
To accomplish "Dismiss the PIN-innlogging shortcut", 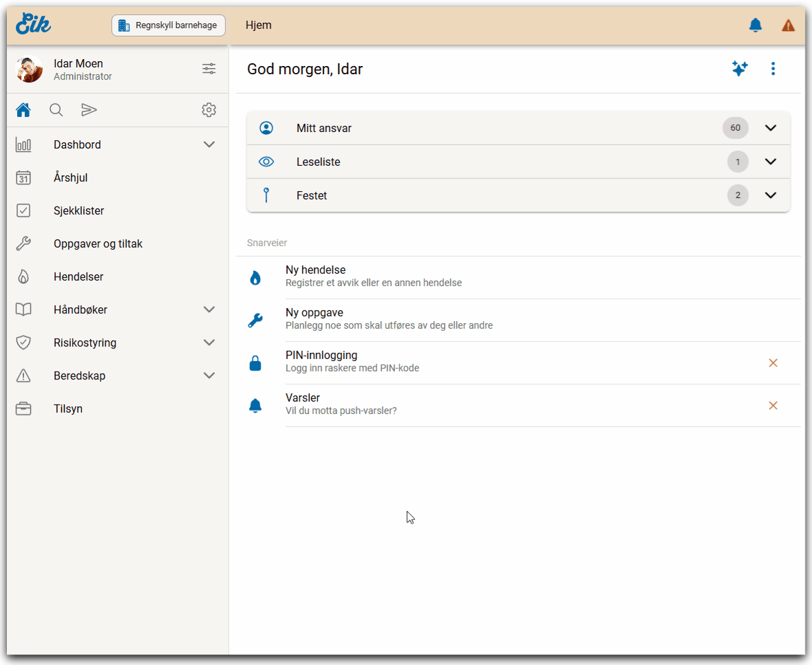I will click(773, 362).
